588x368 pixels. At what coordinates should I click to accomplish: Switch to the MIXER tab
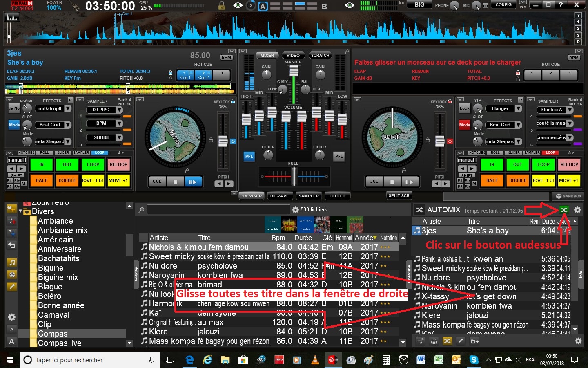click(x=267, y=56)
